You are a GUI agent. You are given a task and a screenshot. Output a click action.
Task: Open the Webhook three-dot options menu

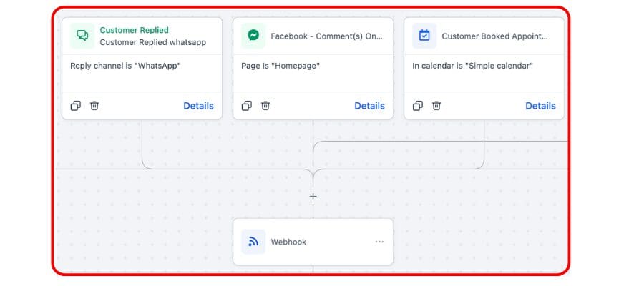(379, 242)
